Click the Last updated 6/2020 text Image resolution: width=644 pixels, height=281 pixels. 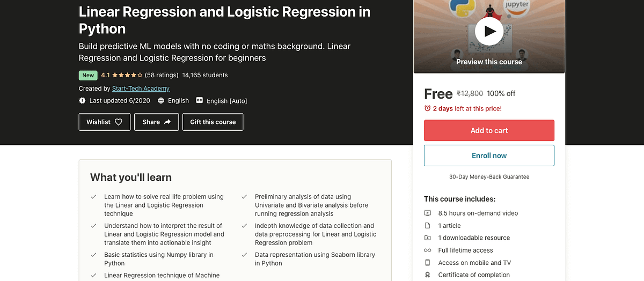pyautogui.click(x=120, y=100)
